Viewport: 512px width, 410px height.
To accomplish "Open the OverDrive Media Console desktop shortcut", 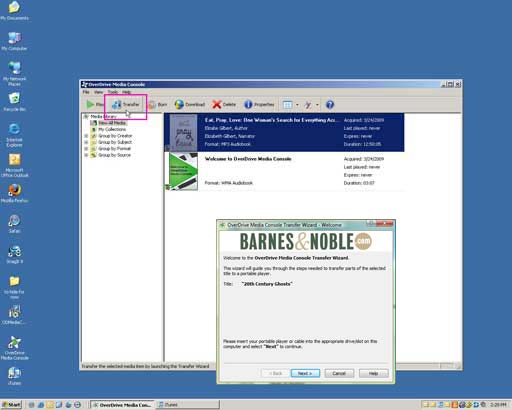I will coord(14,348).
